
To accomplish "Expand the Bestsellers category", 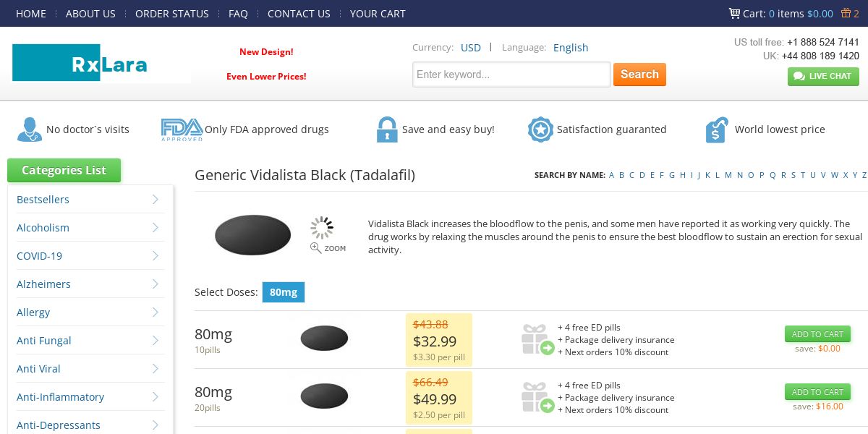I will click(x=156, y=200).
